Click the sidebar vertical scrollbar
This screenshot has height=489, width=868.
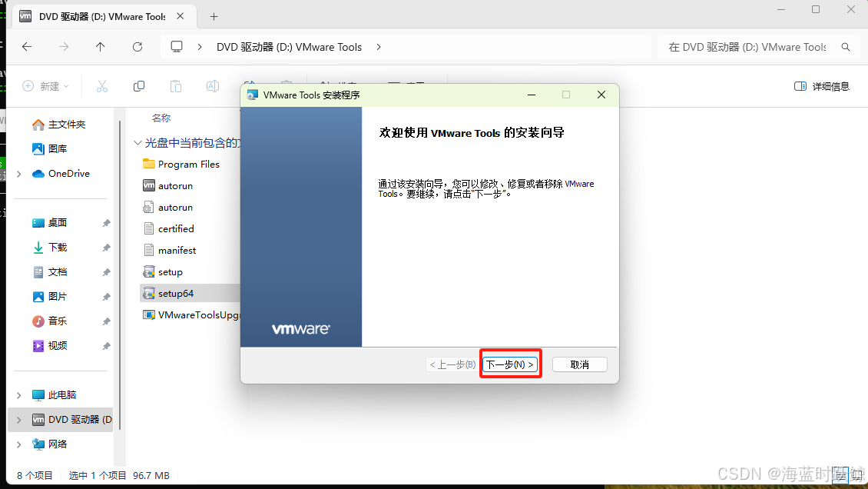point(120,274)
